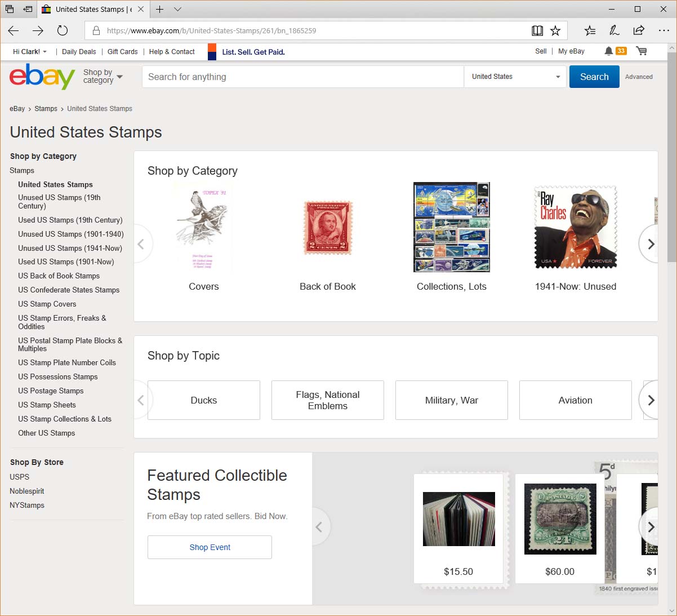
Task: Open US Confederate States Stamps category
Action: tap(69, 290)
